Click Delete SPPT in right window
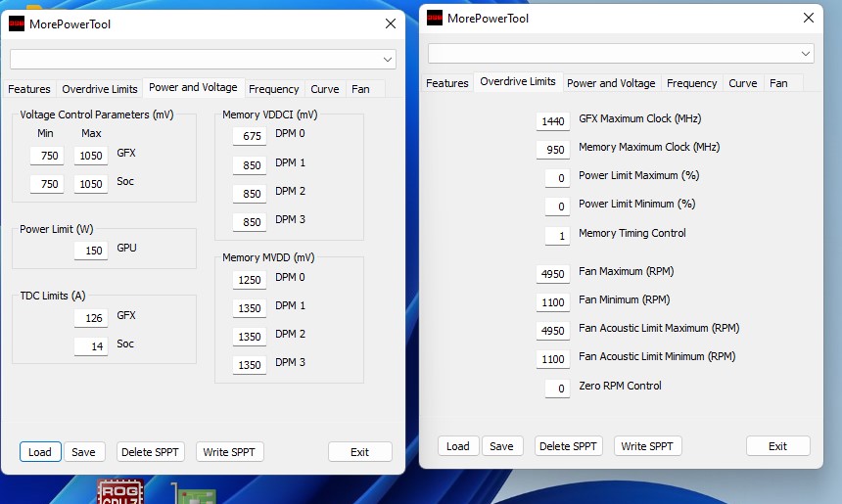 [568, 446]
